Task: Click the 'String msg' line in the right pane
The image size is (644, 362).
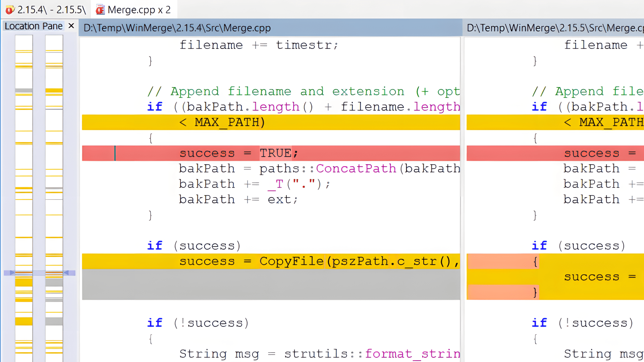Action: click(x=603, y=354)
